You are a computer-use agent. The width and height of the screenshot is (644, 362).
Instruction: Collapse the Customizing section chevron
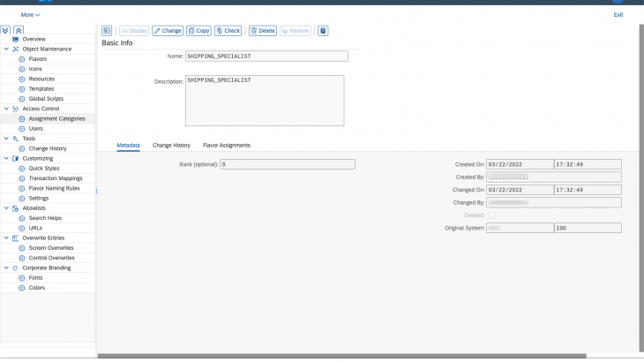[6, 158]
